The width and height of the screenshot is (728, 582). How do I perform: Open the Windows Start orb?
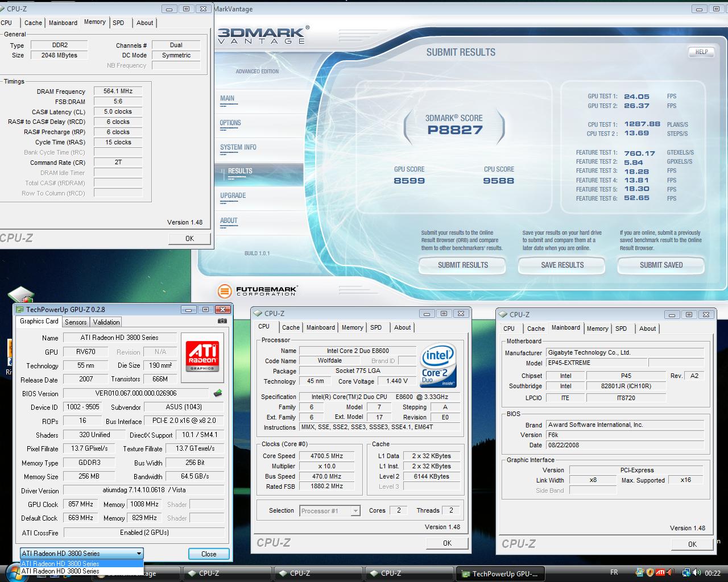coord(15,574)
